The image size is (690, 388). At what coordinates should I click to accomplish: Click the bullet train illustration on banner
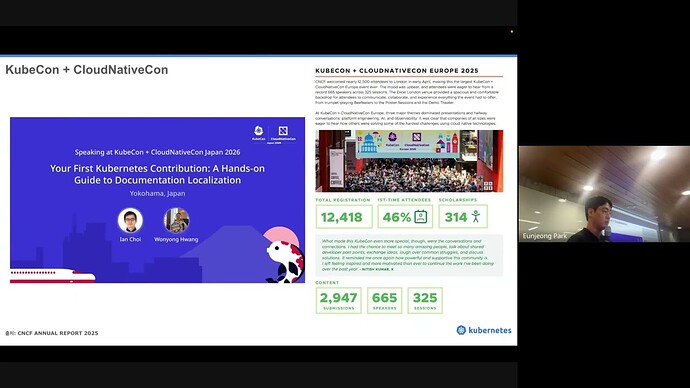tap(52, 276)
